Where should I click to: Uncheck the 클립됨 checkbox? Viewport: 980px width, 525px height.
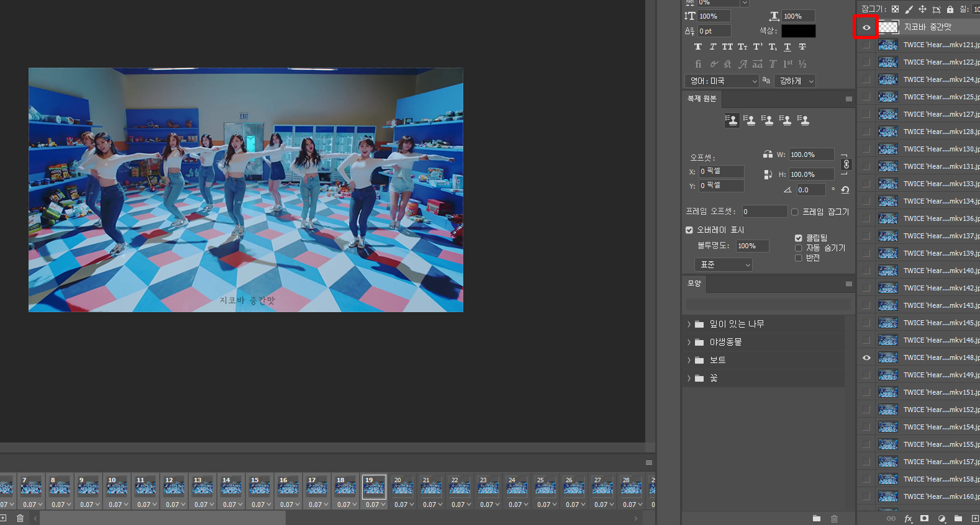click(798, 238)
